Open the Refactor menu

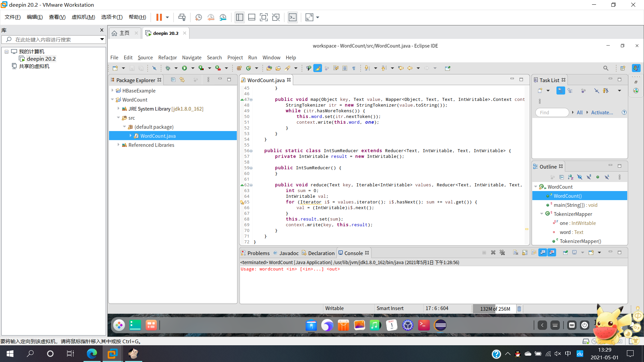pos(167,58)
